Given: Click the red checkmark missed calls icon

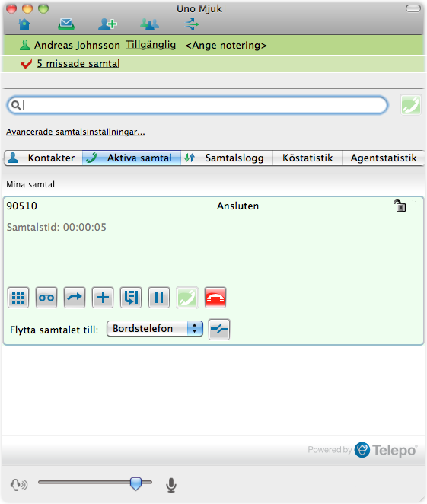Looking at the screenshot, I should (26, 64).
